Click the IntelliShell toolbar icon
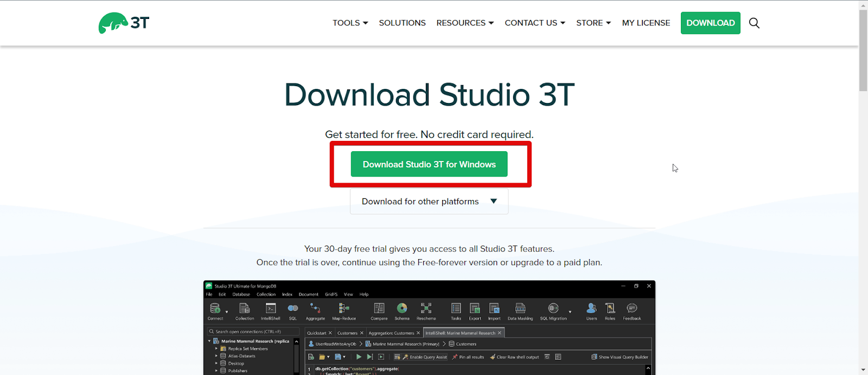 point(271,308)
